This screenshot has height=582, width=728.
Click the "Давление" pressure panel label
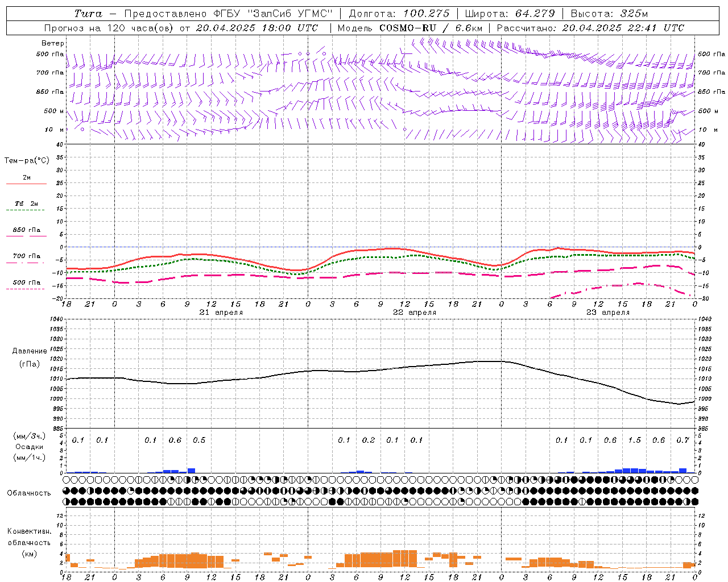pyautogui.click(x=30, y=351)
